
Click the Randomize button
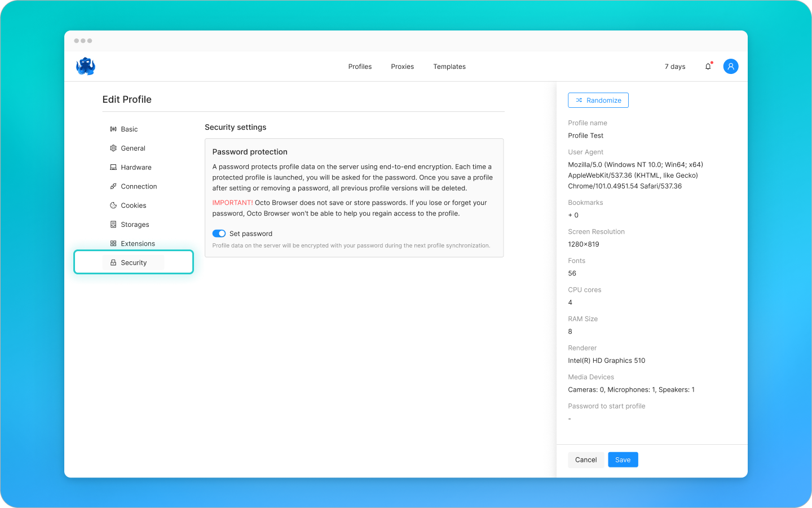[x=598, y=100]
